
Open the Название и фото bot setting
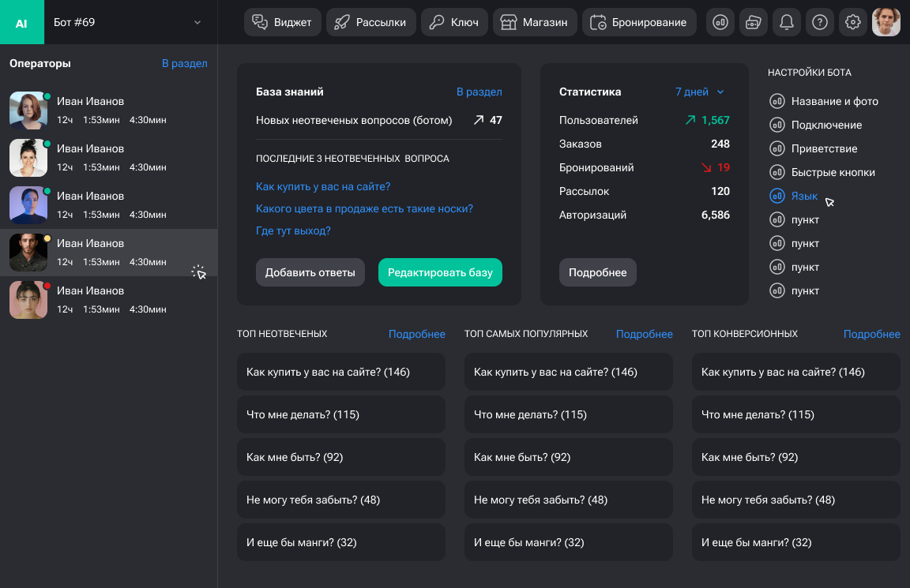pyautogui.click(x=824, y=101)
